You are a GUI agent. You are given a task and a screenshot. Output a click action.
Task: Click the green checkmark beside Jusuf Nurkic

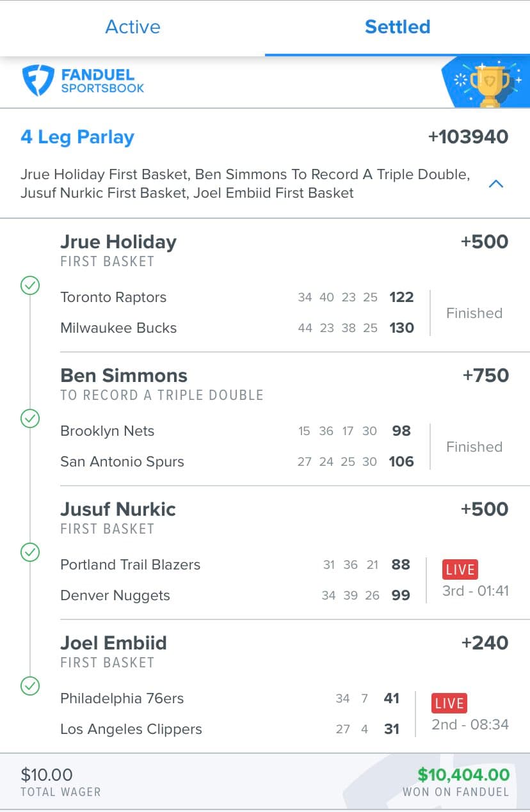(30, 552)
